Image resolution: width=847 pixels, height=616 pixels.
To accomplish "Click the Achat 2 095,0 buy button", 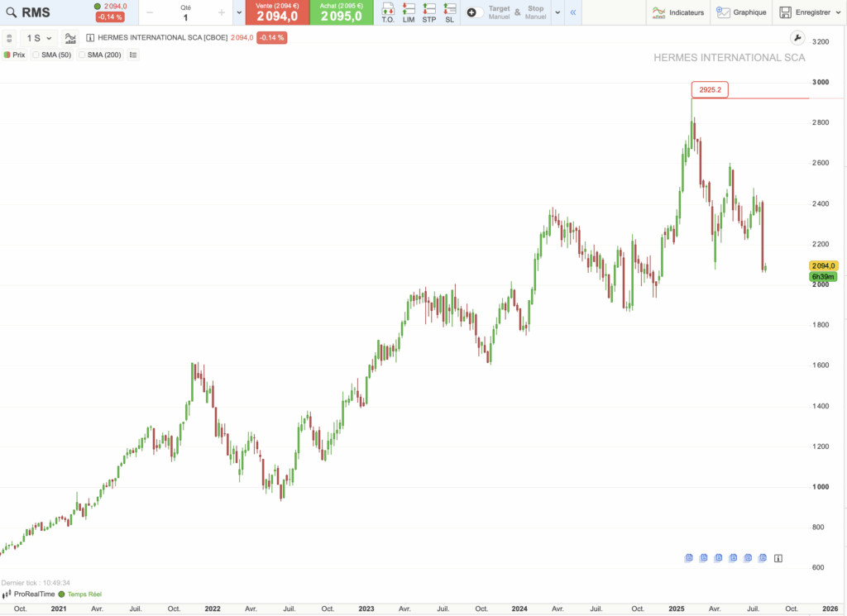I will (x=340, y=12).
